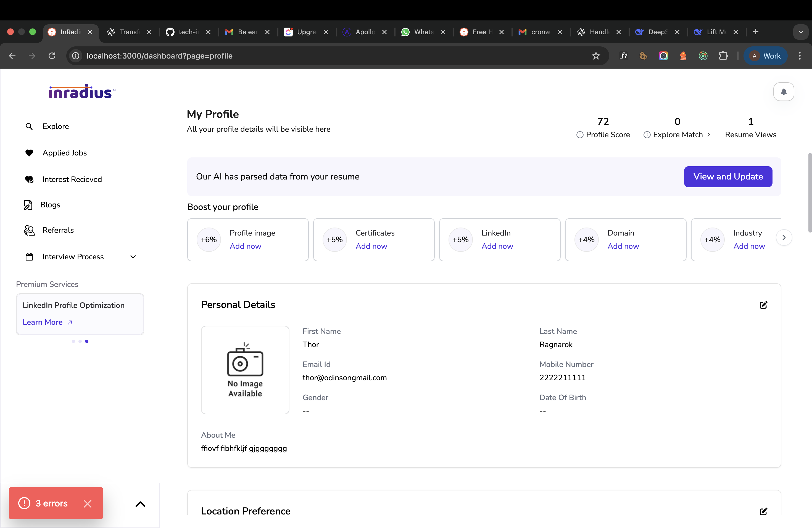Dismiss the 3 errors notification
Screen dimensions: 812x528
[x=88, y=503]
